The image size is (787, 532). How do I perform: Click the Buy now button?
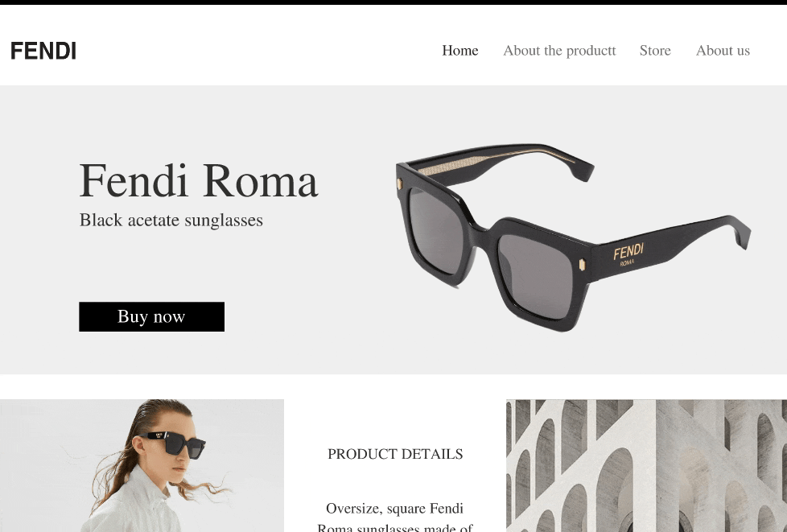tap(151, 316)
